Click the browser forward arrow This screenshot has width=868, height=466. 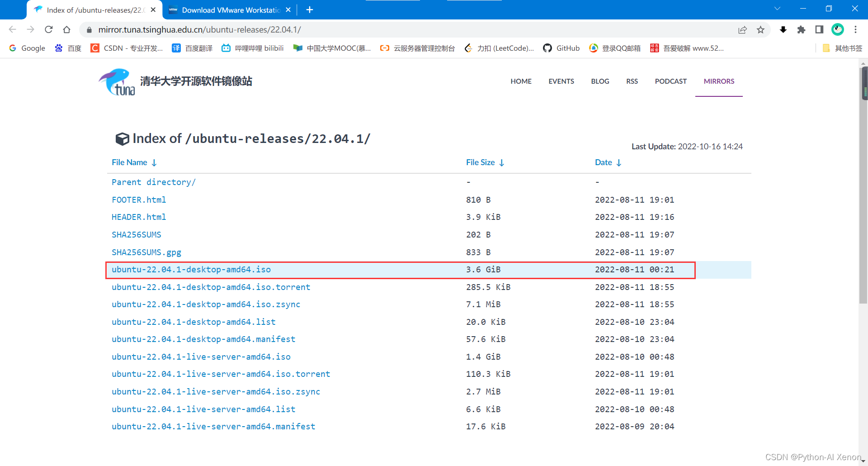coord(30,29)
